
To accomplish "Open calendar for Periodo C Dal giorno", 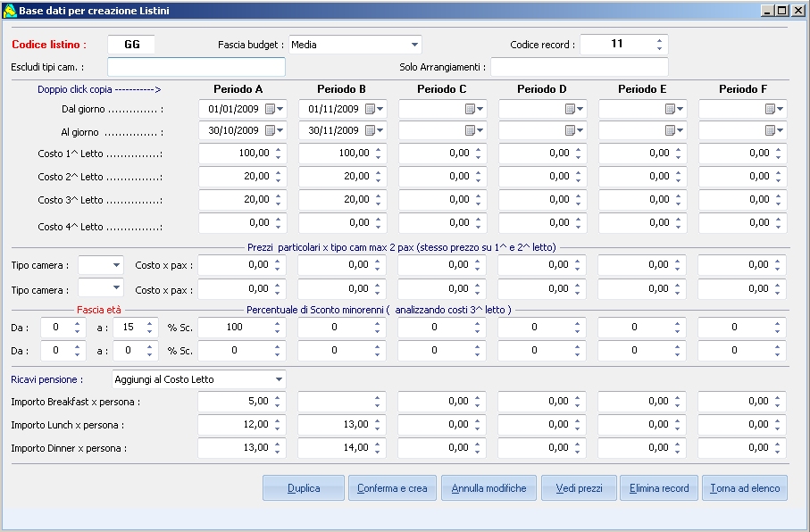I will pyautogui.click(x=474, y=109).
